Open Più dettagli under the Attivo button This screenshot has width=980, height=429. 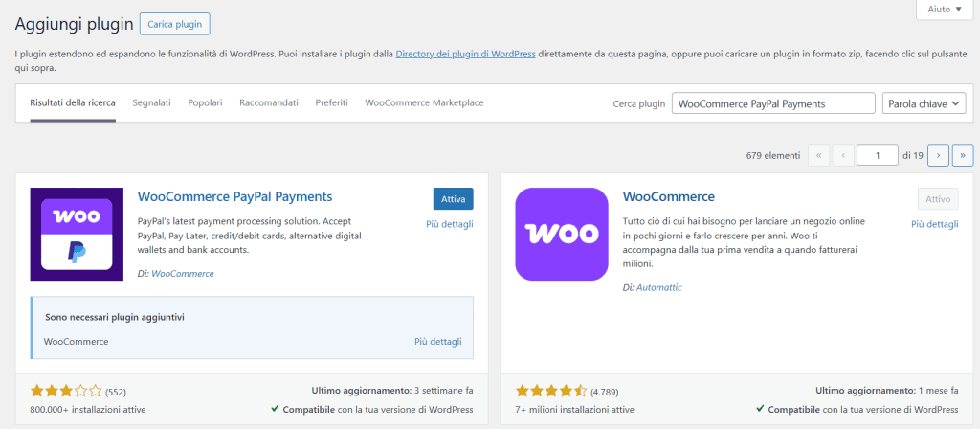coord(934,224)
